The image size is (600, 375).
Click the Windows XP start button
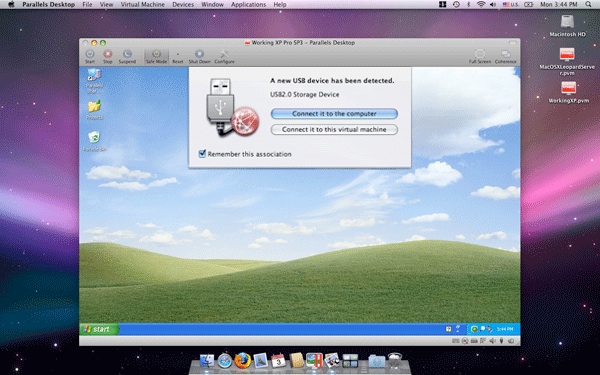click(x=99, y=329)
